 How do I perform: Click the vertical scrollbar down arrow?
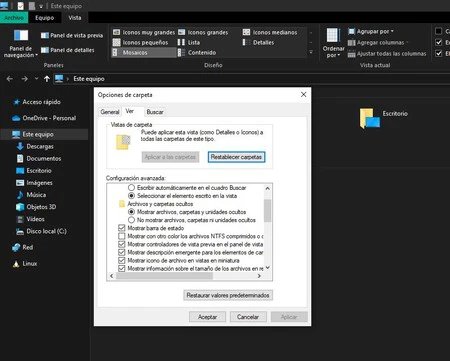click(268, 268)
